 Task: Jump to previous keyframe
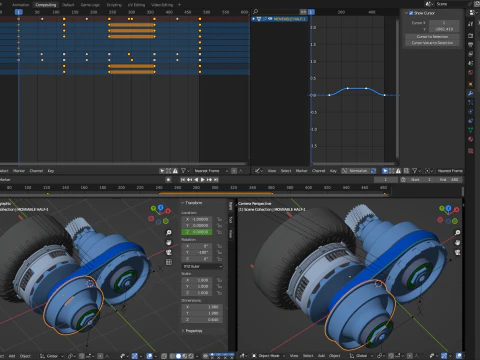189,180
